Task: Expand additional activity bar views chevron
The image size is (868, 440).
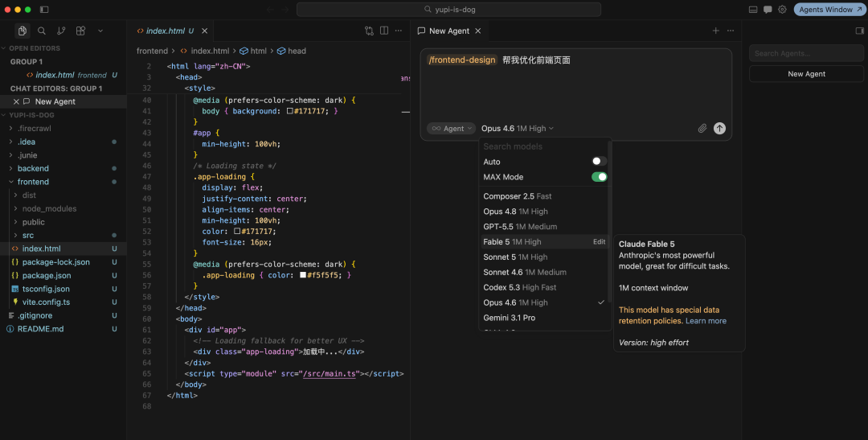Action: coord(100,31)
